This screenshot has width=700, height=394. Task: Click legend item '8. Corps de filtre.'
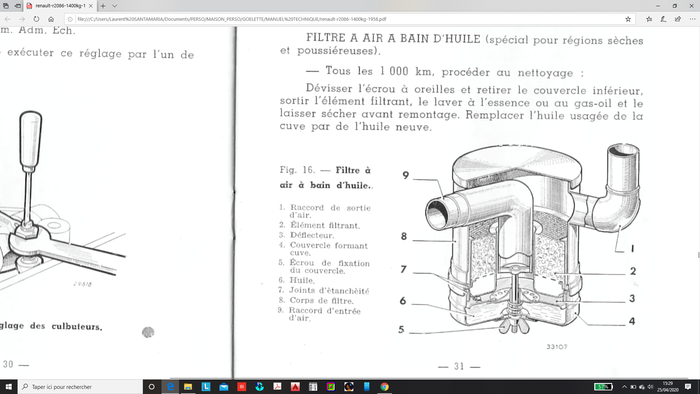(316, 301)
